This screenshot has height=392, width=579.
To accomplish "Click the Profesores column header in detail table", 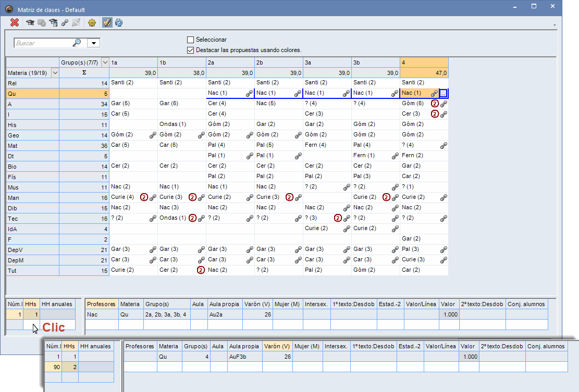I will [x=102, y=304].
